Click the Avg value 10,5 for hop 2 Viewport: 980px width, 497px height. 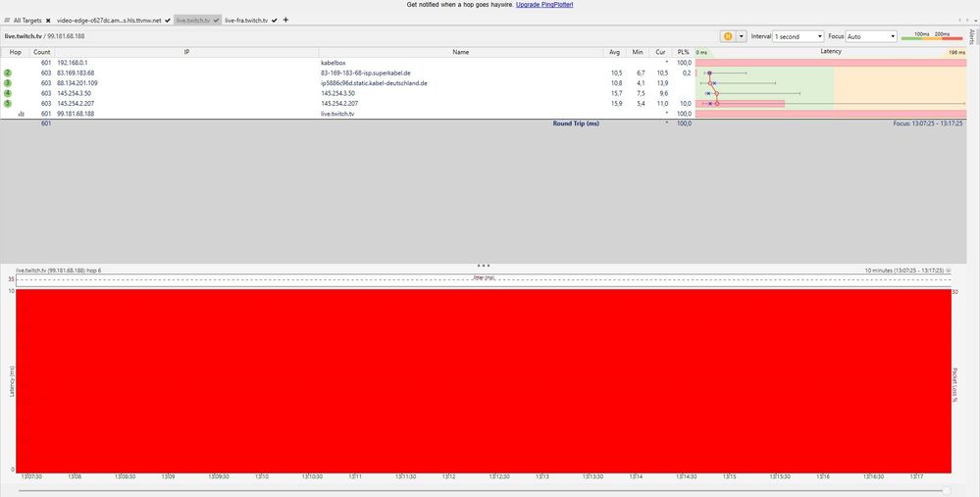pos(617,74)
